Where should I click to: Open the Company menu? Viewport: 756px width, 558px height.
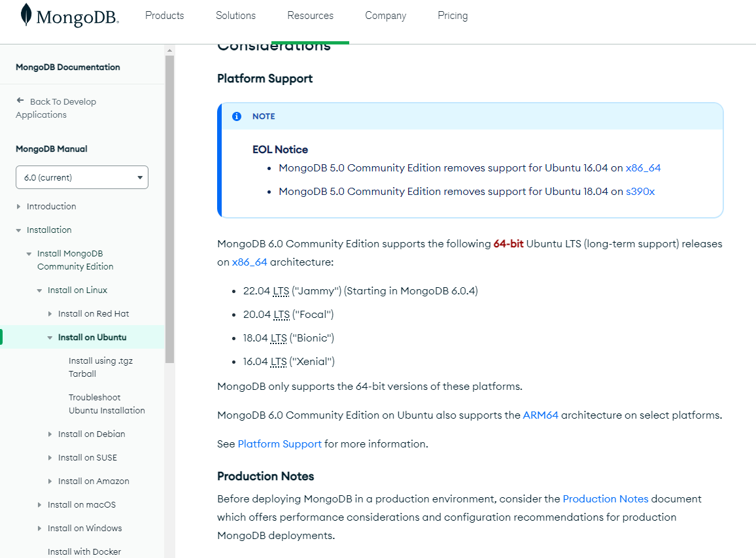pyautogui.click(x=386, y=16)
